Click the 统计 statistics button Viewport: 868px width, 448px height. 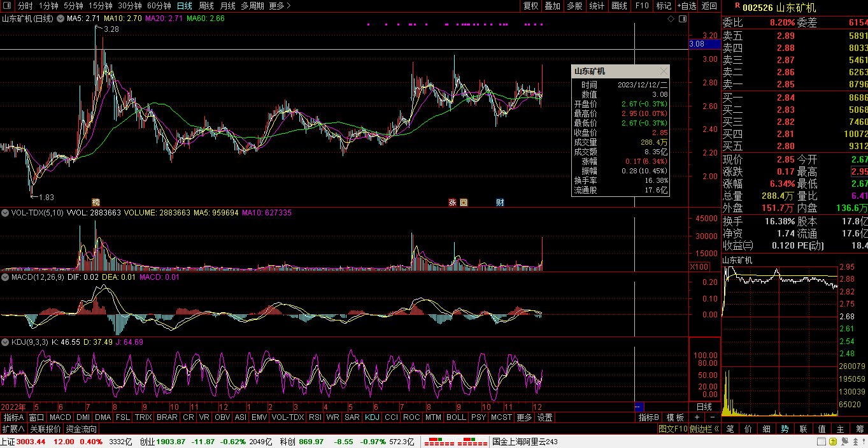[597, 6]
